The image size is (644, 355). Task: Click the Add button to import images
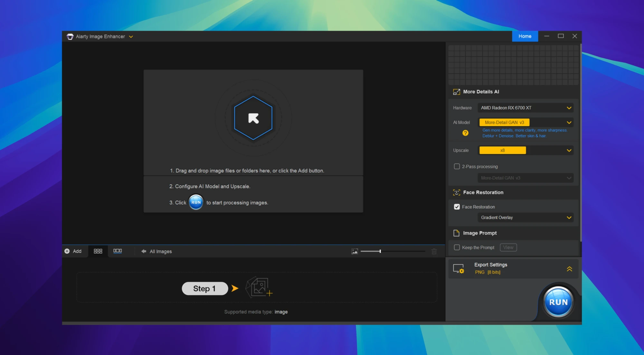[x=74, y=251]
